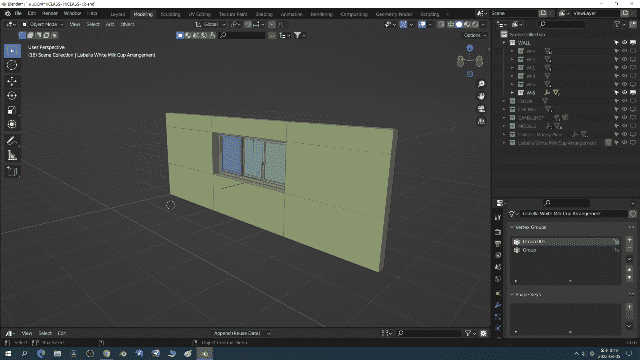Toggle viewport visibility eye for WALL collection
640x360 pixels.
[x=624, y=42]
